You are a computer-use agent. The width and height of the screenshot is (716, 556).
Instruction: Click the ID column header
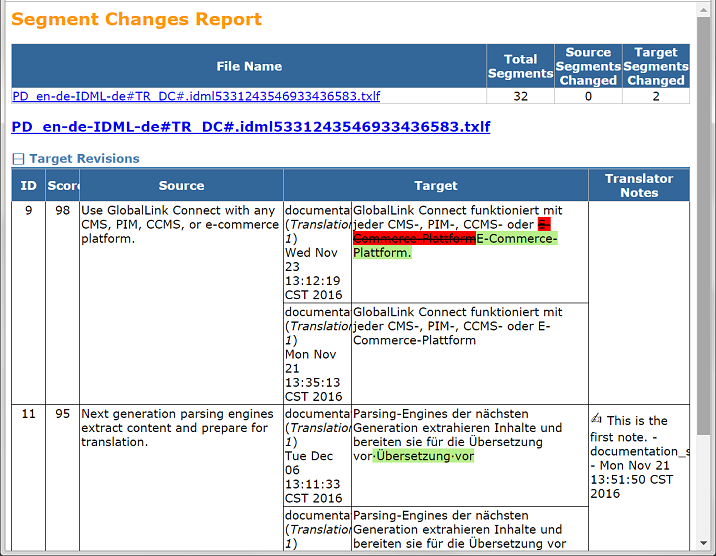pos(28,185)
